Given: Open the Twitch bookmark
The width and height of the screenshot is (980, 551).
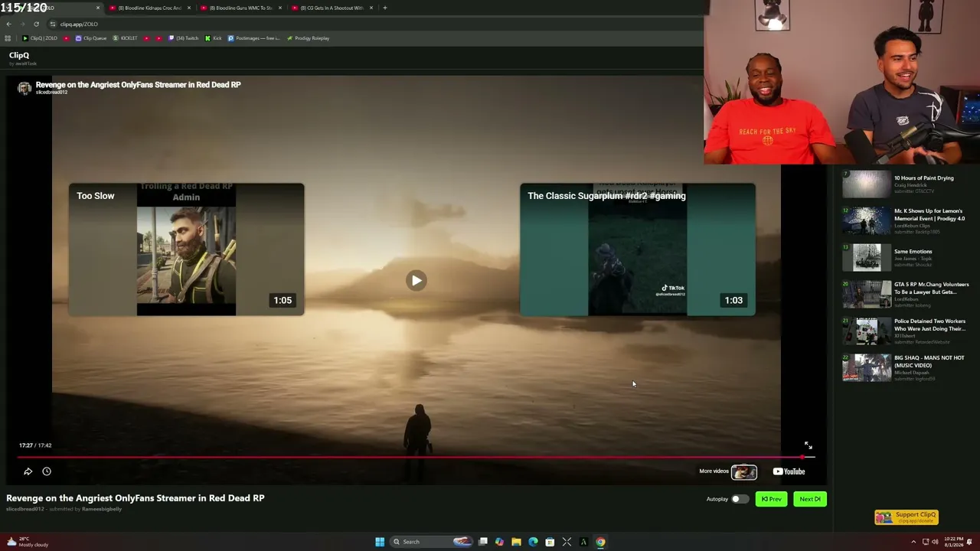Looking at the screenshot, I should point(184,38).
